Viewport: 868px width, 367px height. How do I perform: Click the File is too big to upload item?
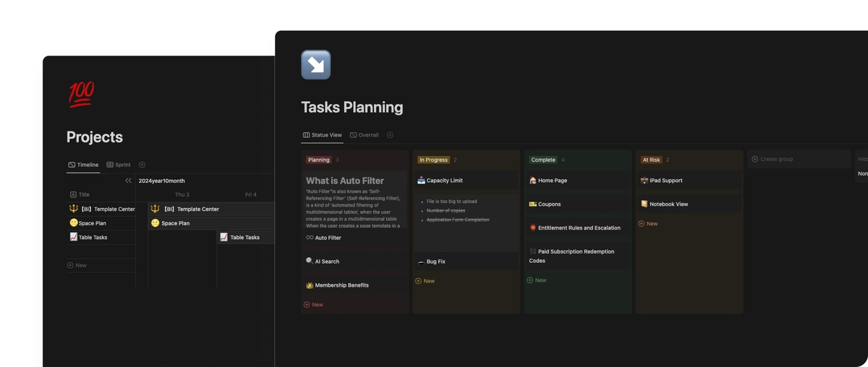pos(451,202)
